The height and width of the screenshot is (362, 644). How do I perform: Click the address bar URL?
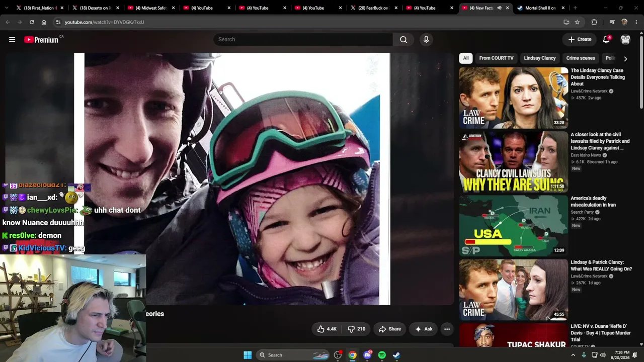point(104,22)
